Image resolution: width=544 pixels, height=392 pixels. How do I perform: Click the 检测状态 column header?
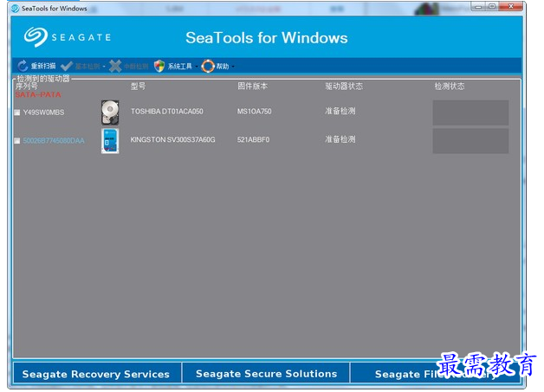[450, 86]
